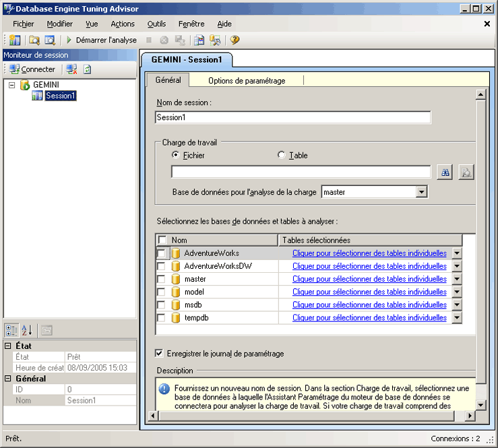Click the disconnect server icon with red X
This screenshot has height=448, width=498.
[72, 69]
